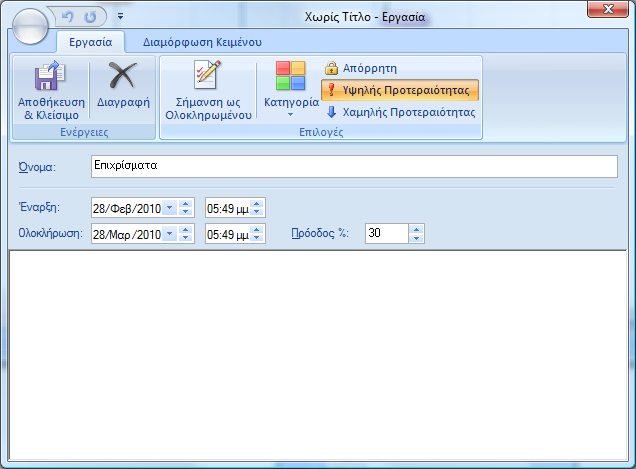Switch to Διαμόρφωση Κειμένου tab
The height and width of the screenshot is (469, 636).
202,42
